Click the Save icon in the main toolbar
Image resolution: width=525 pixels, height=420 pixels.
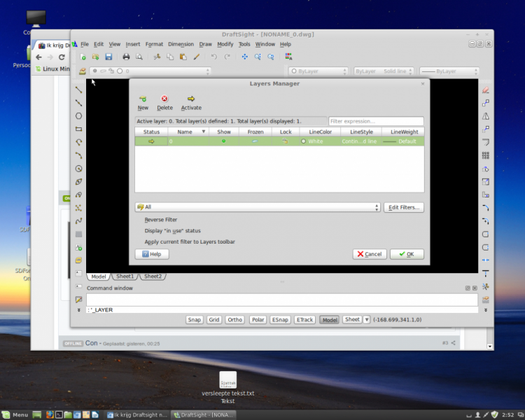tap(108, 57)
